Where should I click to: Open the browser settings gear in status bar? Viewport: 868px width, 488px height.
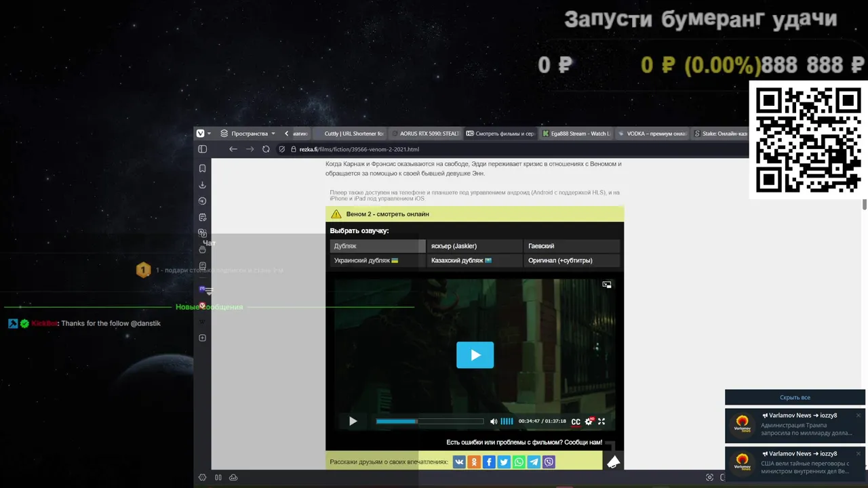[202, 477]
